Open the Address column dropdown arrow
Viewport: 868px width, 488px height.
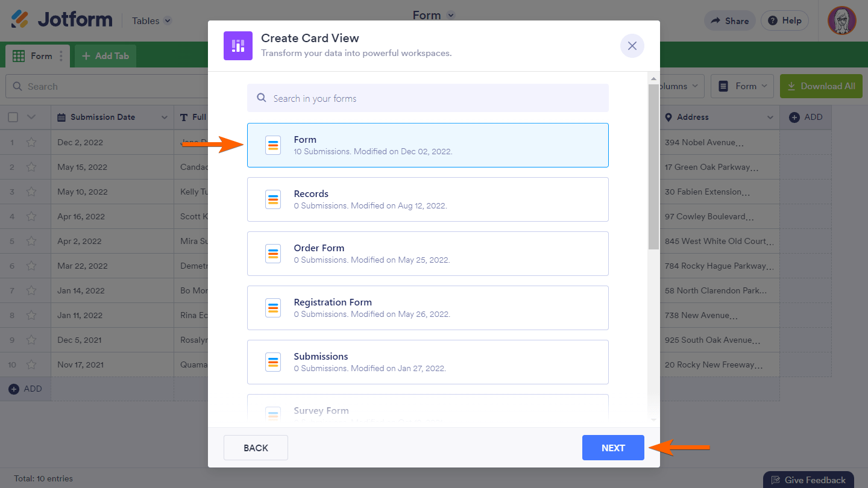pos(770,117)
